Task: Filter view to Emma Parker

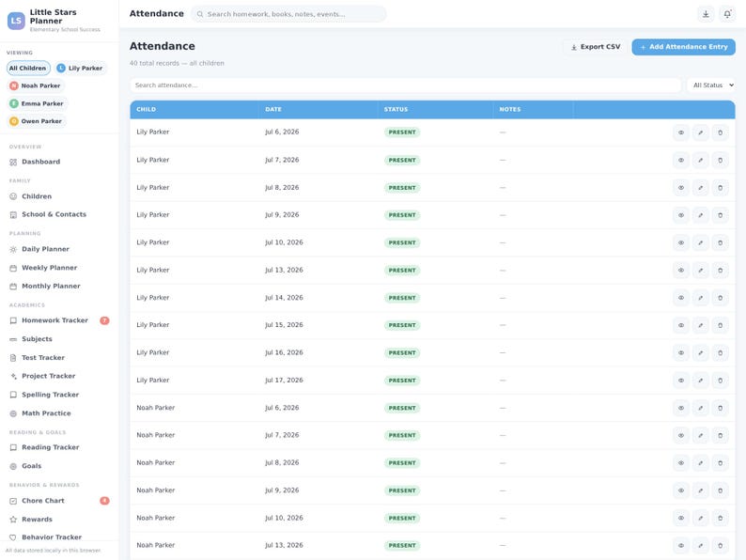Action: pos(37,103)
